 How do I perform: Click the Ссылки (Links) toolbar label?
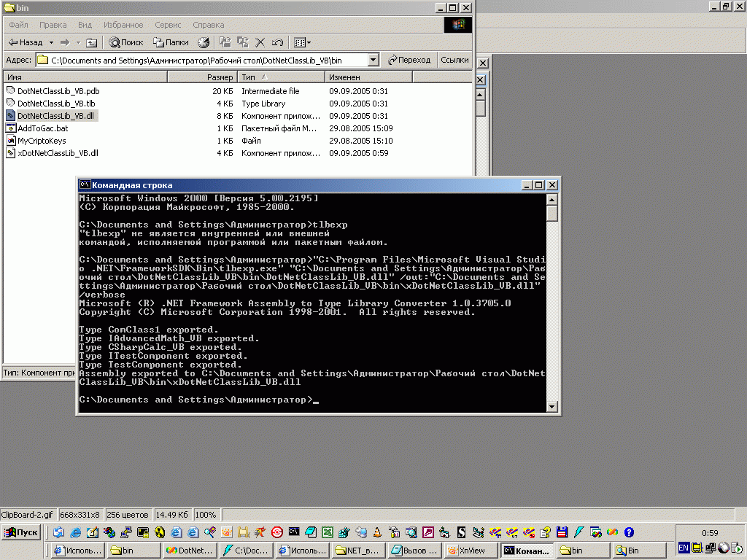click(x=454, y=60)
